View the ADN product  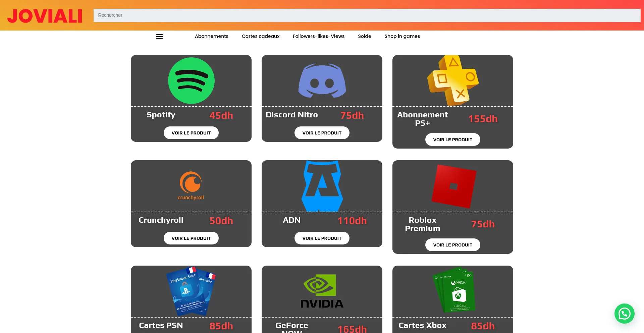322,238
